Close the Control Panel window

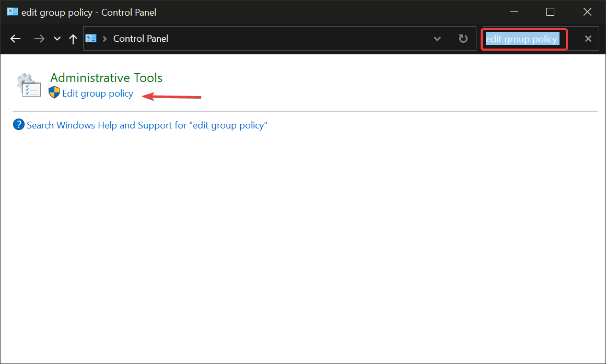point(587,12)
